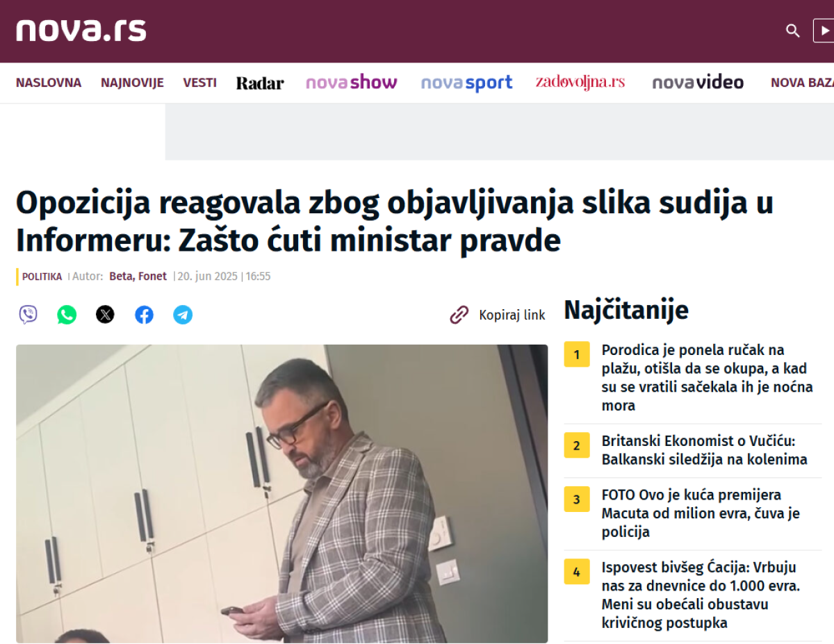The height and width of the screenshot is (644, 834).
Task: Go to the nova.rs logo homepage
Action: 81,31
